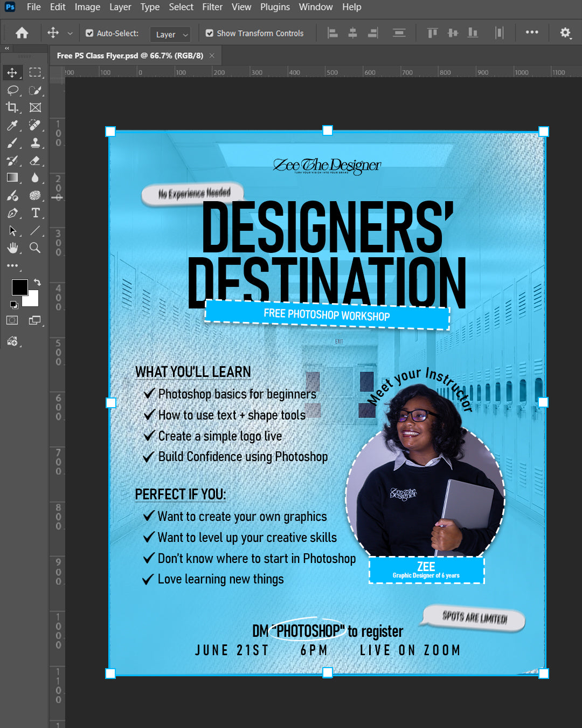The width and height of the screenshot is (582, 728).
Task: Choose the Blur tool droplet icon
Action: (x=35, y=177)
